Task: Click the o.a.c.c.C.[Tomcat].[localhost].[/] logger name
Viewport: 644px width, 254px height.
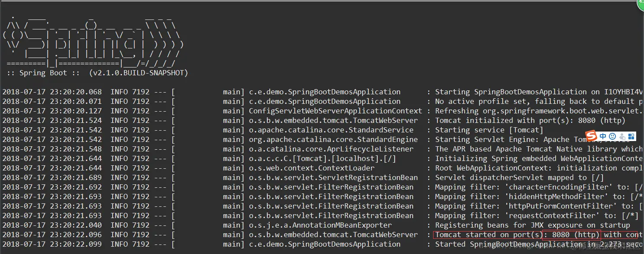Action: coord(322,158)
